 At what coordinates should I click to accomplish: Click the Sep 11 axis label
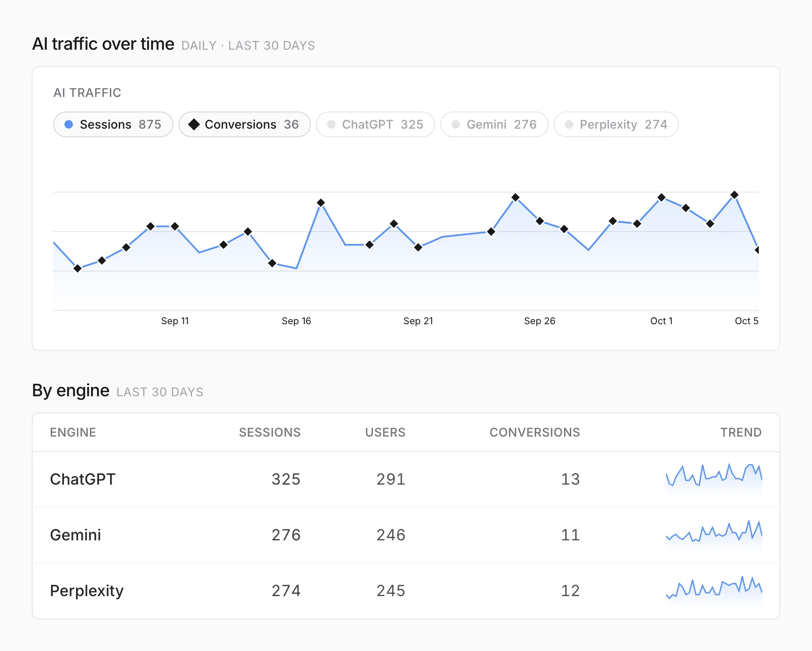pyautogui.click(x=175, y=321)
